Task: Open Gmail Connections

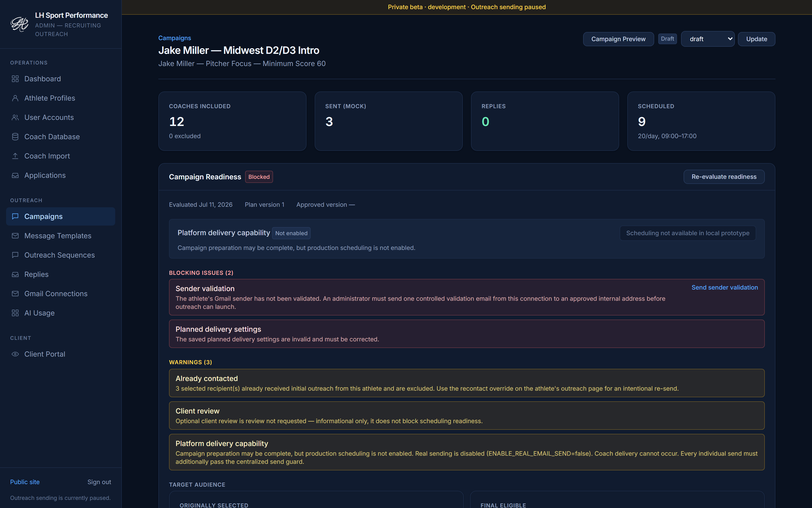Action: pos(60,294)
